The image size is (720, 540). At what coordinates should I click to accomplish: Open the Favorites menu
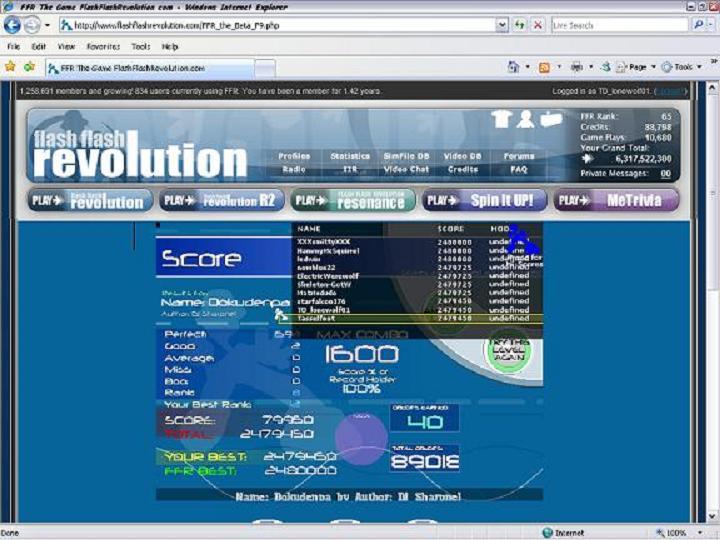click(x=103, y=46)
